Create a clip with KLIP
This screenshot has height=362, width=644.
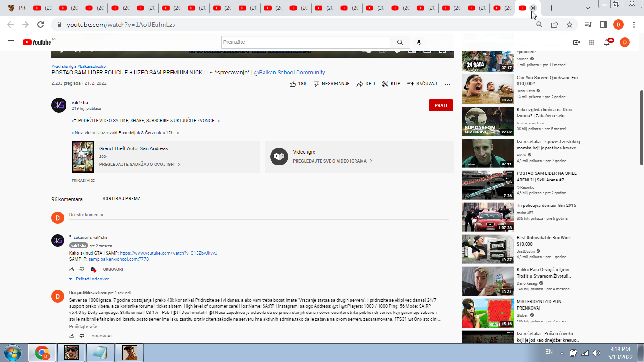point(391,84)
